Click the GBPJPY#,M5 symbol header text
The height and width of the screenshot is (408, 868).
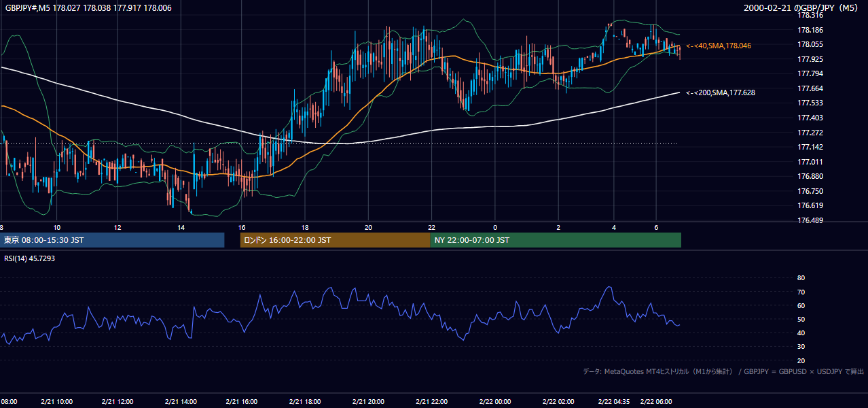point(88,8)
